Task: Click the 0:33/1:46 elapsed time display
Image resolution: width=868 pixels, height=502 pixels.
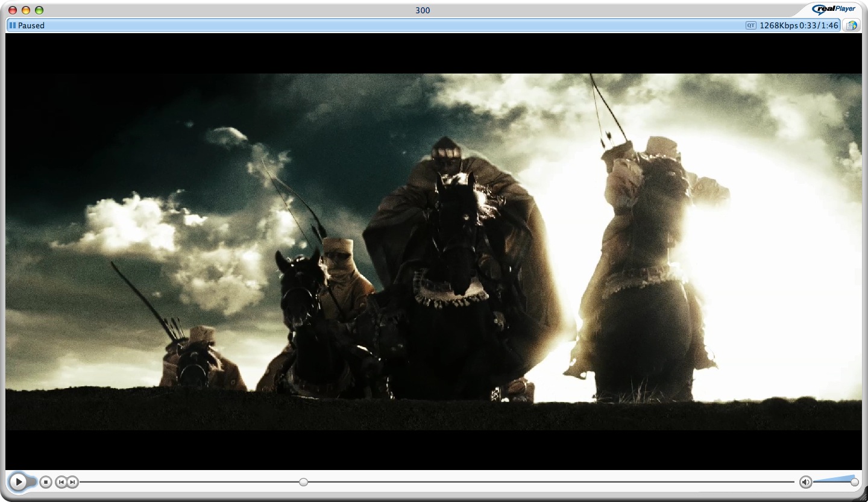Action: click(819, 25)
